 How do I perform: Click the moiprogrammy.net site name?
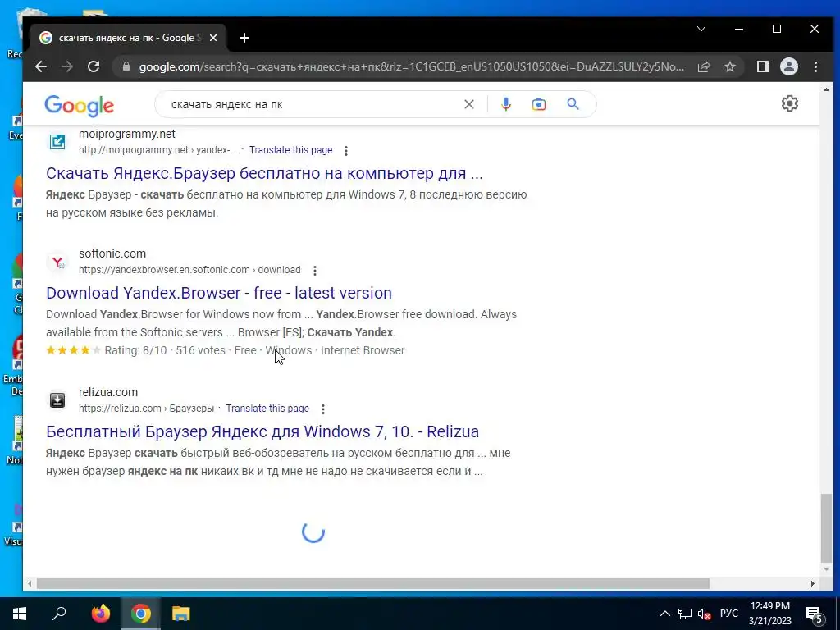(x=127, y=134)
